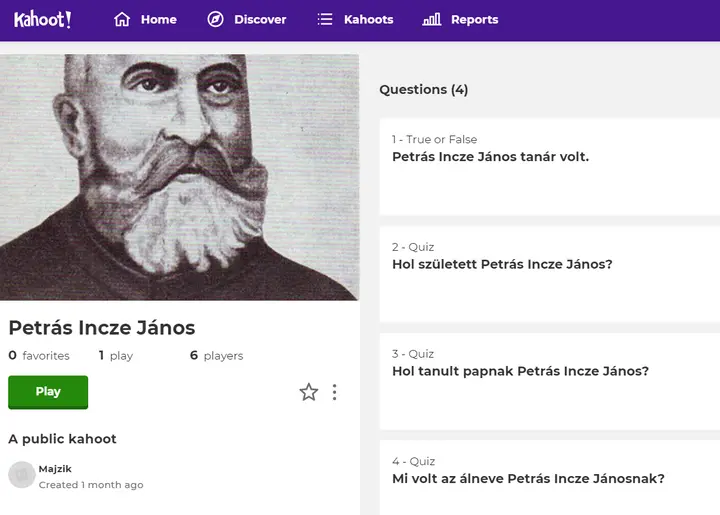This screenshot has width=720, height=515.
Task: Expand the question 'Hol tanult papnak'
Action: (x=549, y=380)
